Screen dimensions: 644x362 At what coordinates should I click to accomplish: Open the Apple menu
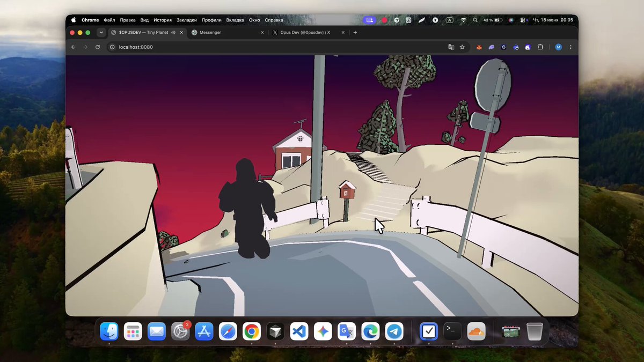click(74, 20)
